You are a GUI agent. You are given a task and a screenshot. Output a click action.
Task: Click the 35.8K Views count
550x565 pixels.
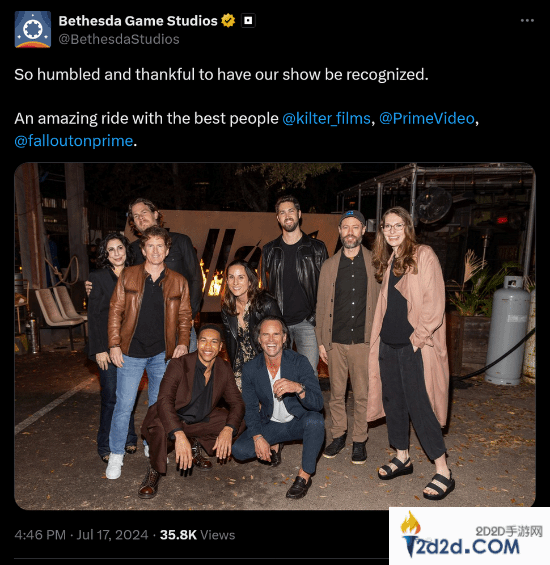coord(197,535)
